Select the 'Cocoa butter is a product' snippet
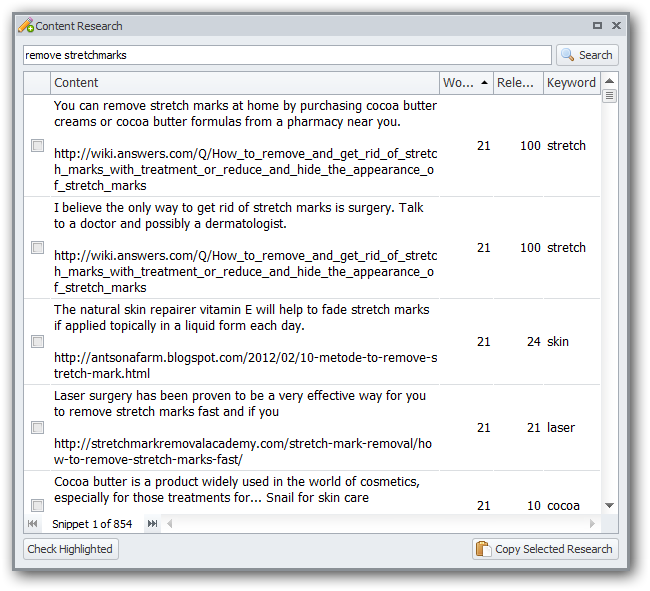This screenshot has width=650, height=591. (x=237, y=489)
